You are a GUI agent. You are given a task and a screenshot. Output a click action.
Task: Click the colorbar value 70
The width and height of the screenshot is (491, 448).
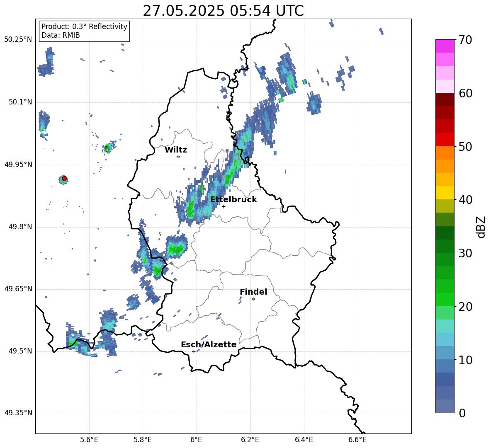pos(465,40)
